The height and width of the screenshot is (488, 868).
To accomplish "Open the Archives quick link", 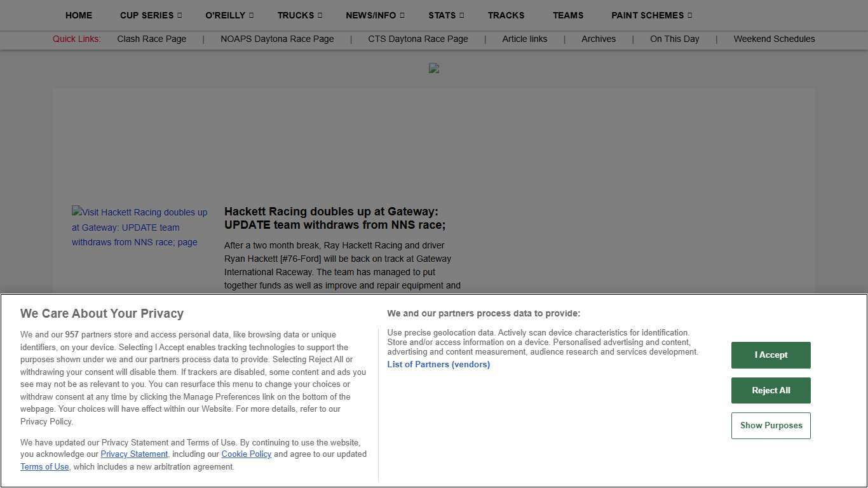I will point(598,39).
